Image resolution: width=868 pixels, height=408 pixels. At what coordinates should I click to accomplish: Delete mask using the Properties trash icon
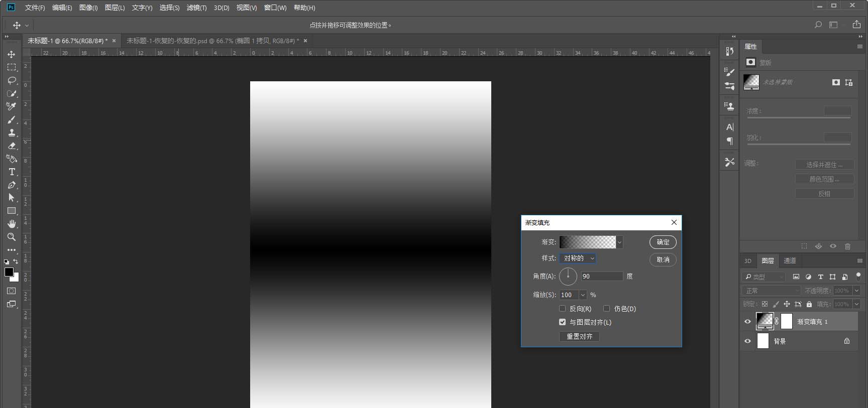click(848, 246)
